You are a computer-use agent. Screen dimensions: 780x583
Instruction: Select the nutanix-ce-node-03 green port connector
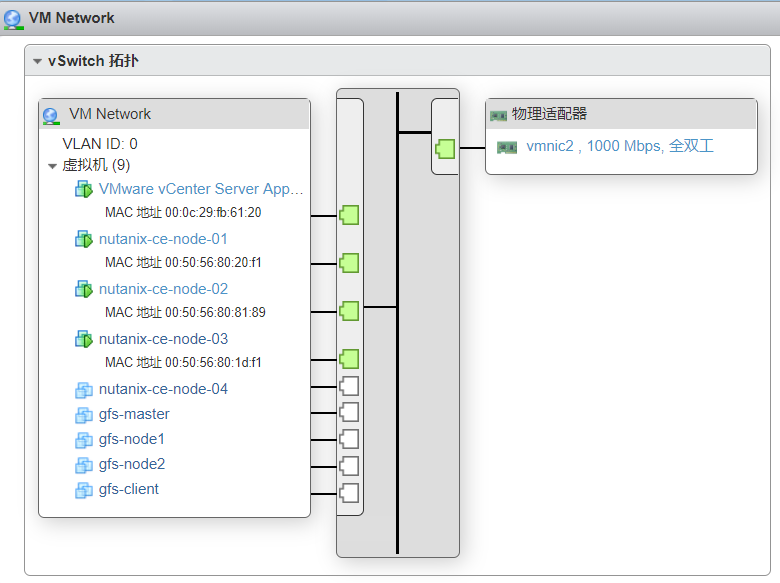349,359
